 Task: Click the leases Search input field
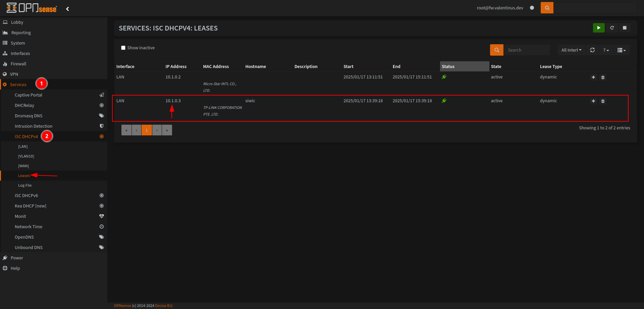point(527,50)
